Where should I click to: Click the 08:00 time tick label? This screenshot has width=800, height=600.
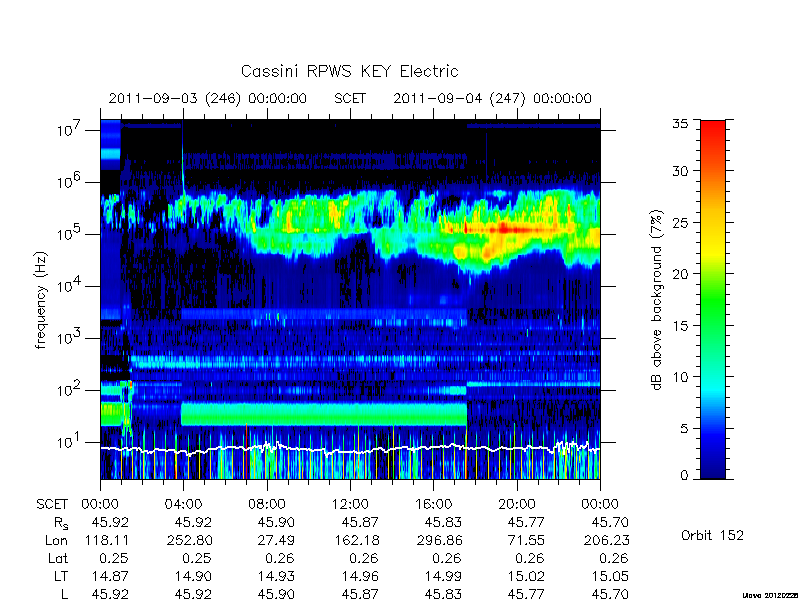(267, 504)
